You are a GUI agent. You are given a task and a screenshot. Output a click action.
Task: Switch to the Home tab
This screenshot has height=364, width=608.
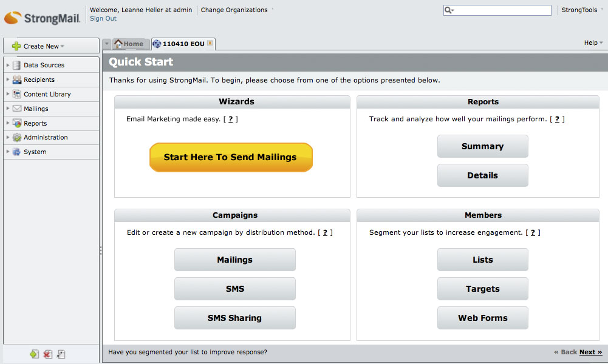(129, 44)
